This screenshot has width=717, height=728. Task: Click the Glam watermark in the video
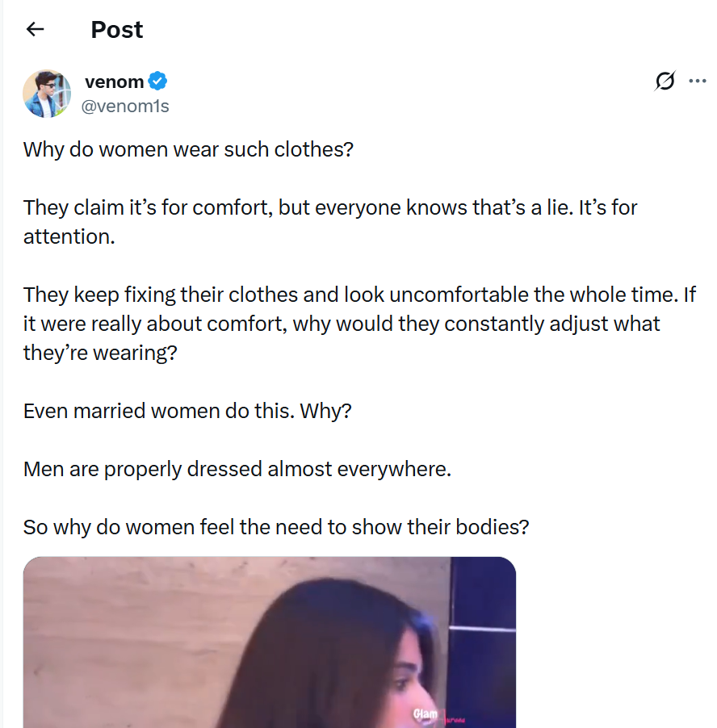click(x=426, y=713)
